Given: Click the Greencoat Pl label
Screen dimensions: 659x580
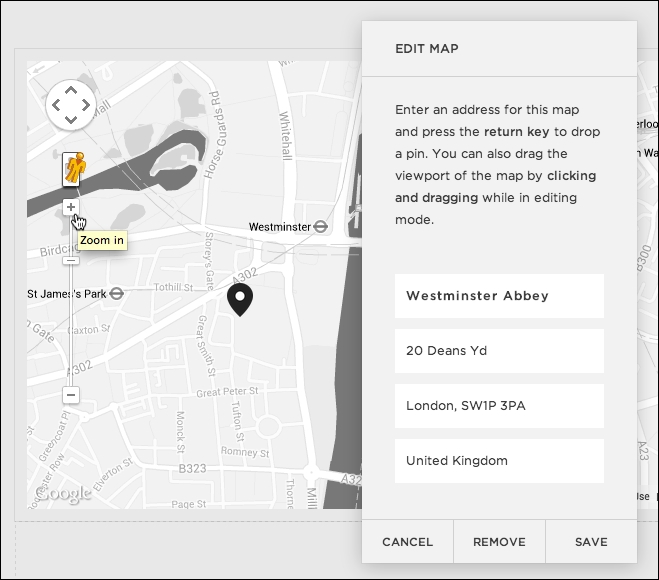Looking at the screenshot, I should pyautogui.click(x=53, y=436).
